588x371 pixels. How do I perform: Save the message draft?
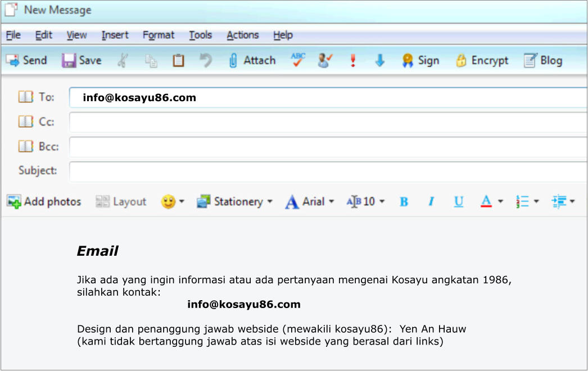(82, 60)
